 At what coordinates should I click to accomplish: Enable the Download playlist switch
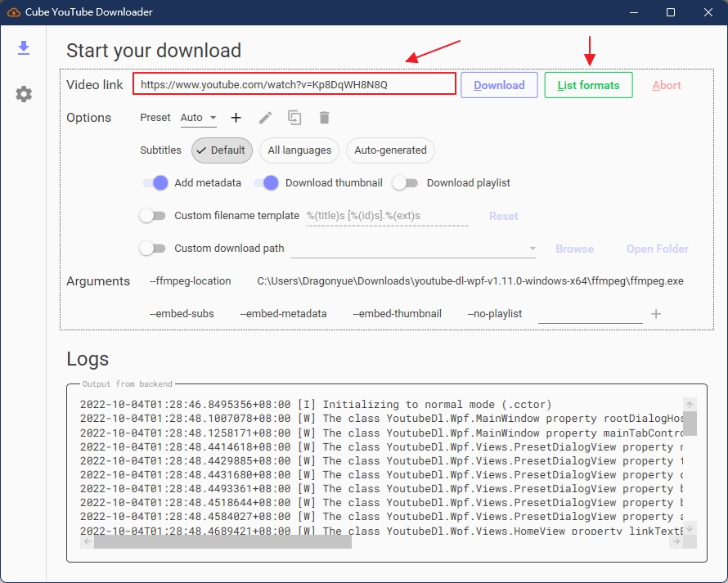pyautogui.click(x=405, y=183)
